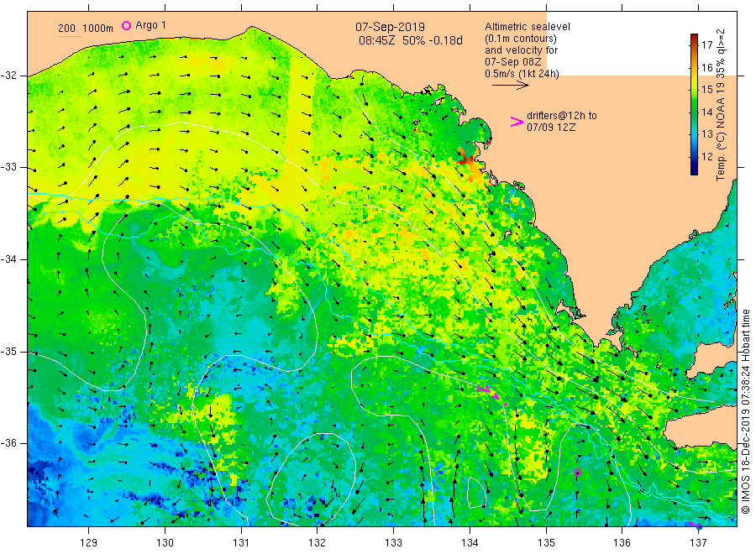Click the IMOS copyright timestamp text
The height and width of the screenshot is (554, 756).
(745, 412)
